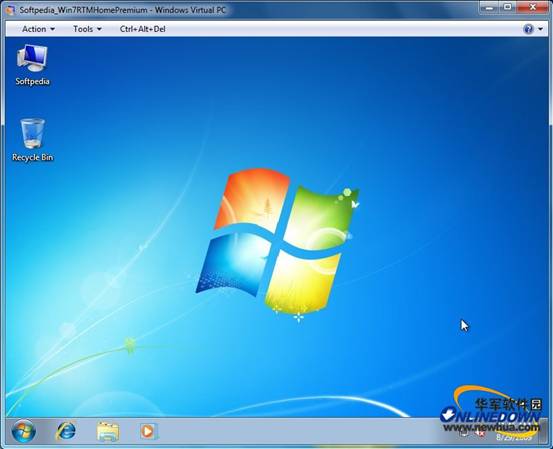Screen dimensions: 553x449
Task: Launch Internet Explorer from the taskbar
Action: tap(66, 431)
